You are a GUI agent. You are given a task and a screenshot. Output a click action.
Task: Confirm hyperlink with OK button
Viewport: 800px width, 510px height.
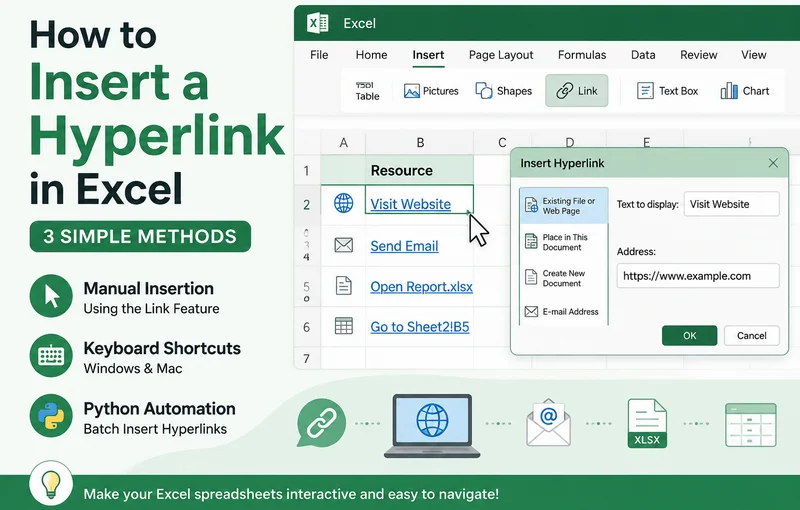pos(689,336)
